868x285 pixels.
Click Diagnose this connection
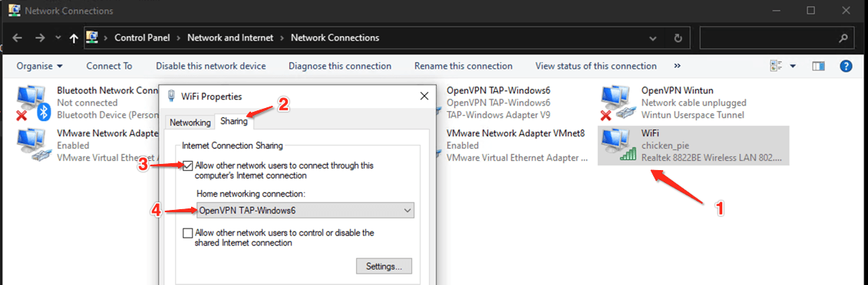pos(340,66)
